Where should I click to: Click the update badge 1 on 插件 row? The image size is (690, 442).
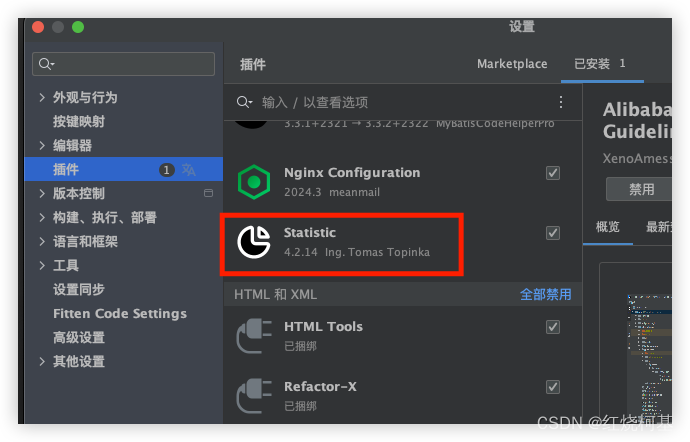coord(166,169)
